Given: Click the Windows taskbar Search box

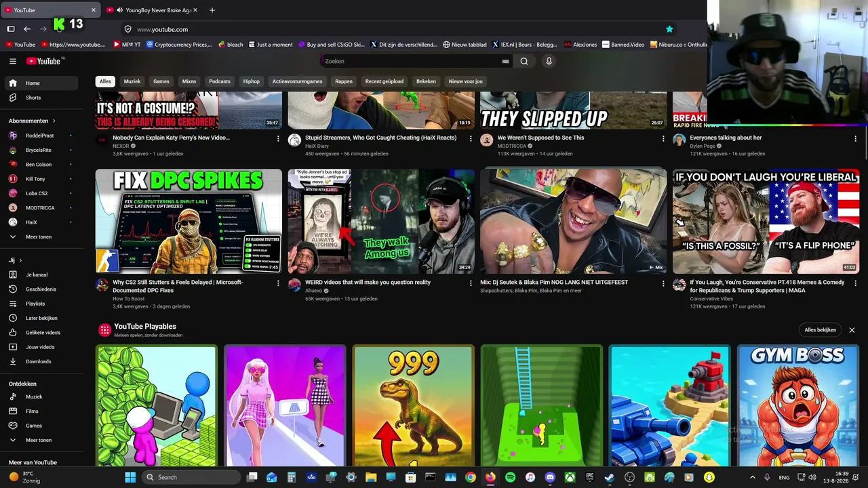Looking at the screenshot, I should [192, 477].
